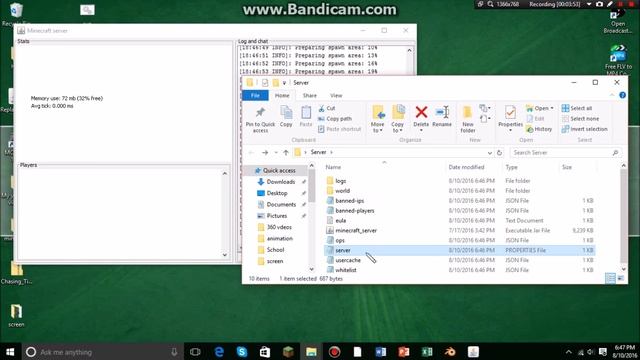Click the Search Server input field
This screenshot has height=360, width=640.
[x=566, y=153]
